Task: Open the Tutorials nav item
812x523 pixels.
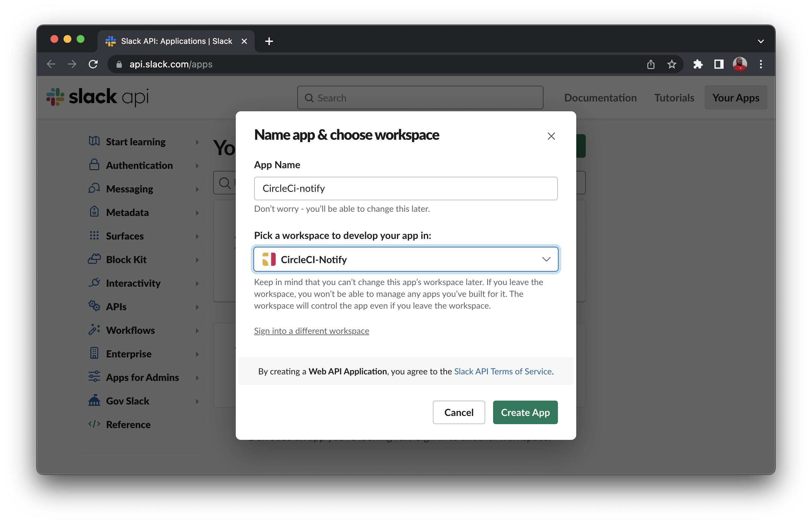Action: click(674, 98)
